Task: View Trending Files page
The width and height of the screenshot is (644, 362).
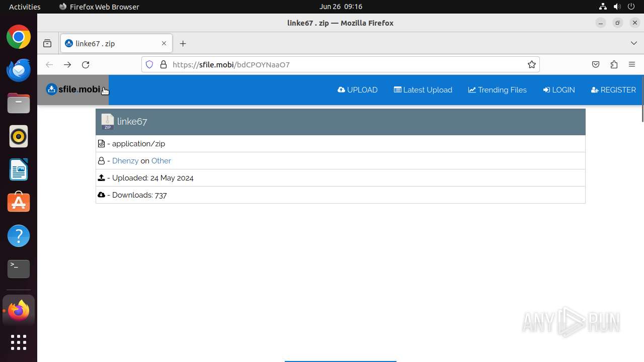Action: tap(498, 90)
